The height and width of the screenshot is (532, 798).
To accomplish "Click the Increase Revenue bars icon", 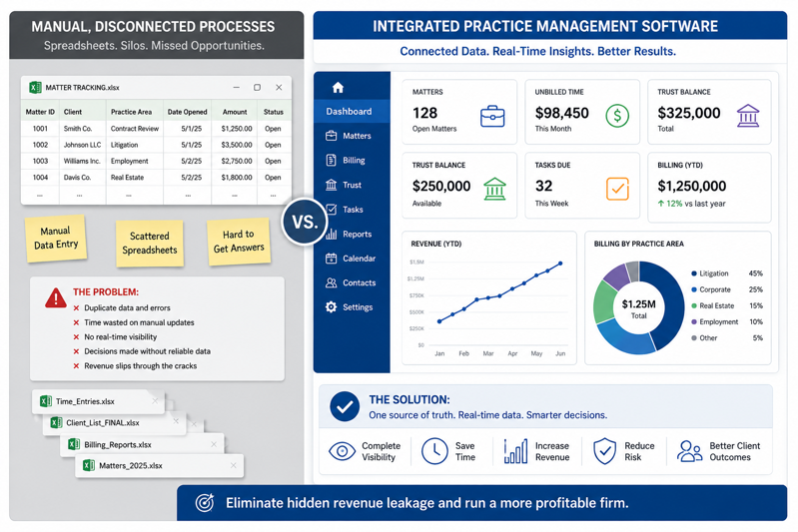I will pyautogui.click(x=515, y=451).
